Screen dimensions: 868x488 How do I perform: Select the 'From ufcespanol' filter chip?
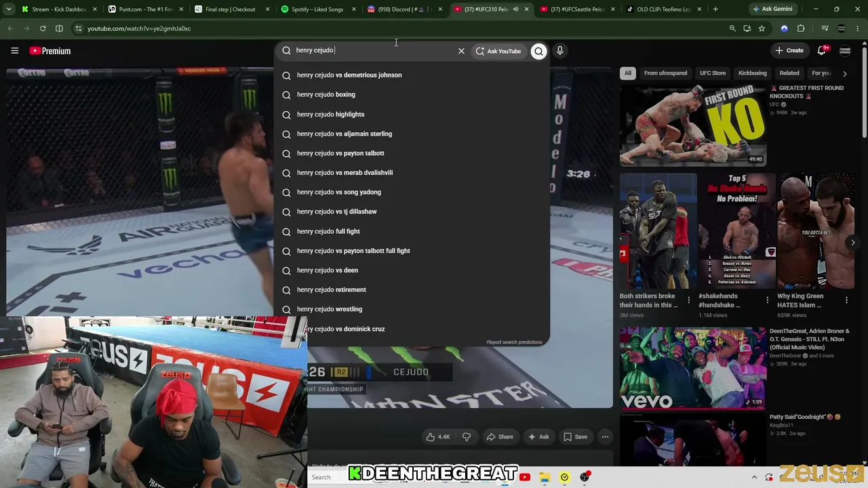(665, 73)
